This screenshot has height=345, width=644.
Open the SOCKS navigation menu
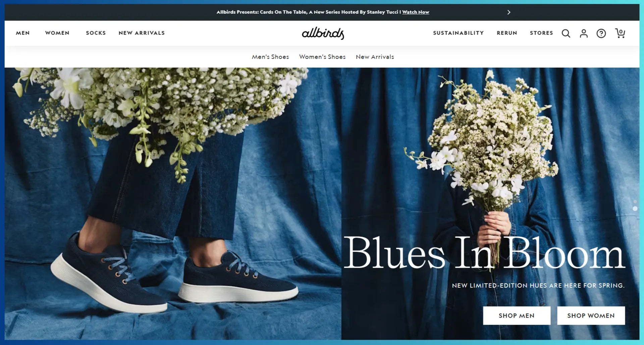tap(96, 33)
